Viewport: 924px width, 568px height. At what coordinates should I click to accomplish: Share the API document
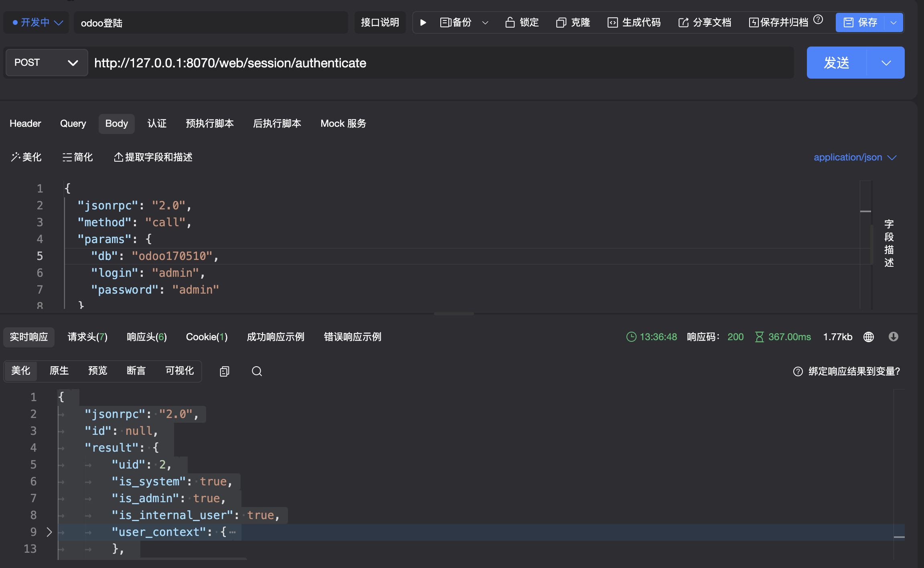click(704, 22)
